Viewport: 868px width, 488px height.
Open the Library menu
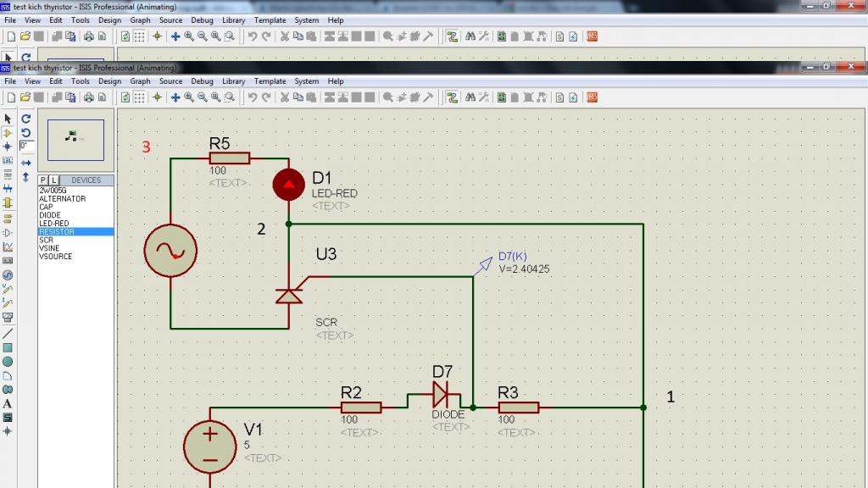234,80
